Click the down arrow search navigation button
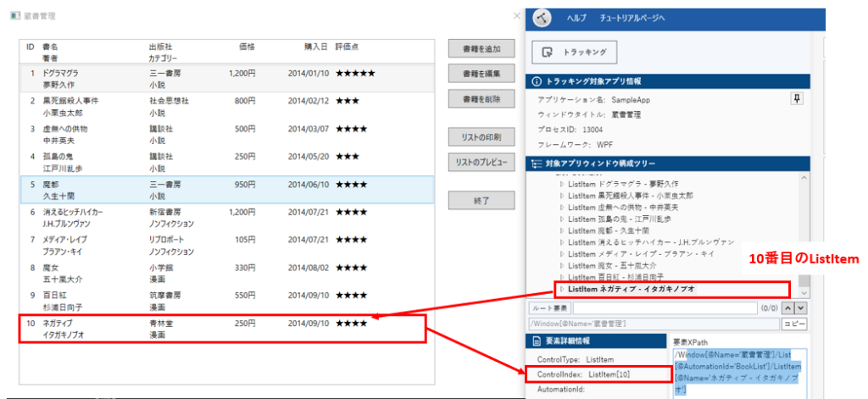868x399 pixels. 801,308
